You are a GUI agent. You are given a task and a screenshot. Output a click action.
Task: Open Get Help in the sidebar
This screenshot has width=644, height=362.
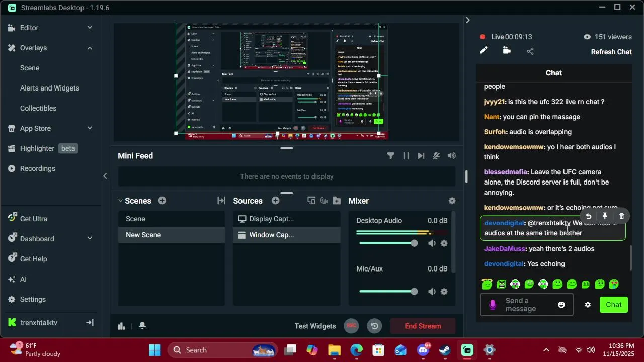pyautogui.click(x=27, y=259)
